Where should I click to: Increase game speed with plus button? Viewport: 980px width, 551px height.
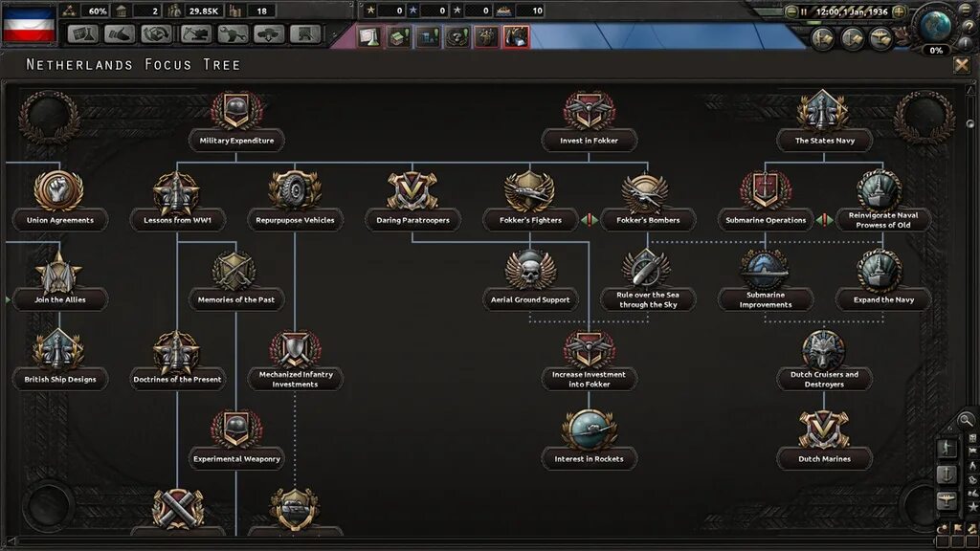(x=899, y=11)
